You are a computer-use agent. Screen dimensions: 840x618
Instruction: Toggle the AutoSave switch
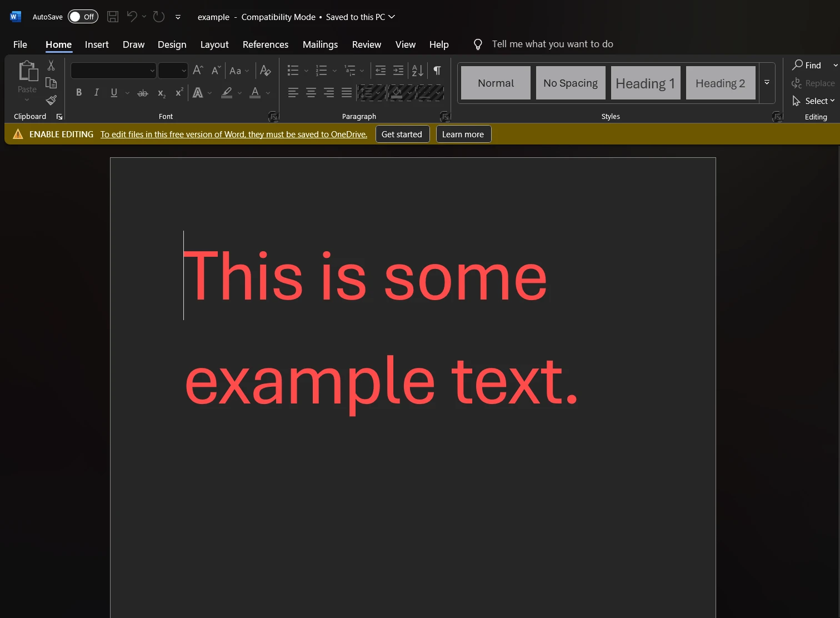click(83, 17)
